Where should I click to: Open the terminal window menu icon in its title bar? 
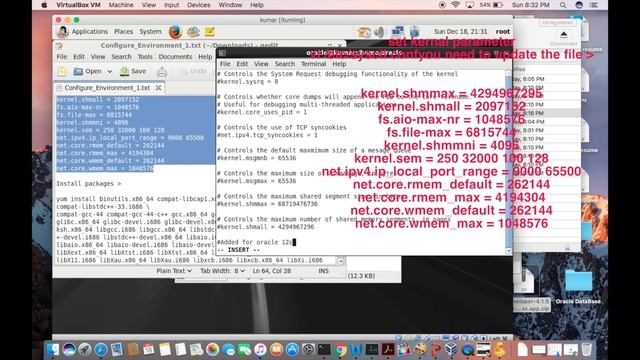pyautogui.click(x=222, y=53)
